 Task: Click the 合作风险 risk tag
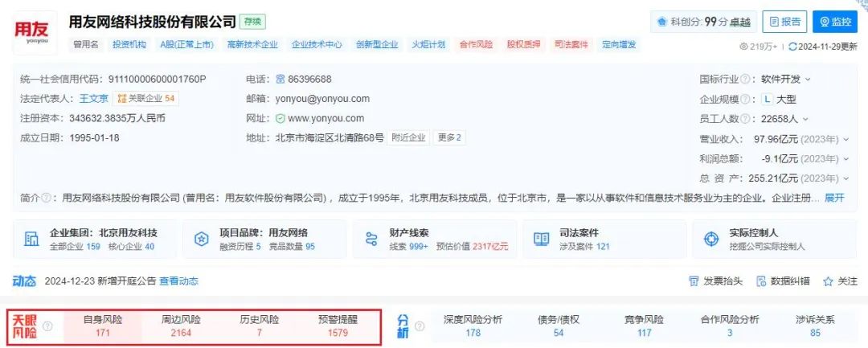(x=476, y=45)
